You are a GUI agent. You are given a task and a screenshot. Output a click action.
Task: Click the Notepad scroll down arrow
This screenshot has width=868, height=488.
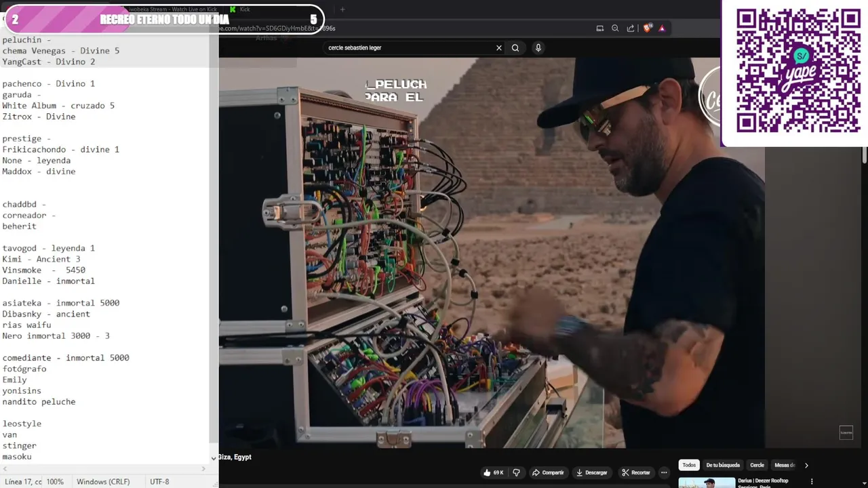point(214,458)
